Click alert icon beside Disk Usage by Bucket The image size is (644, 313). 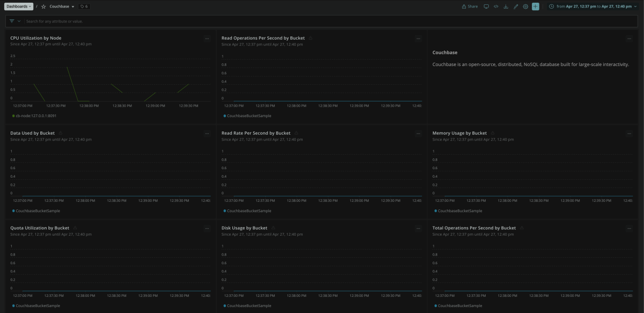[x=273, y=228]
